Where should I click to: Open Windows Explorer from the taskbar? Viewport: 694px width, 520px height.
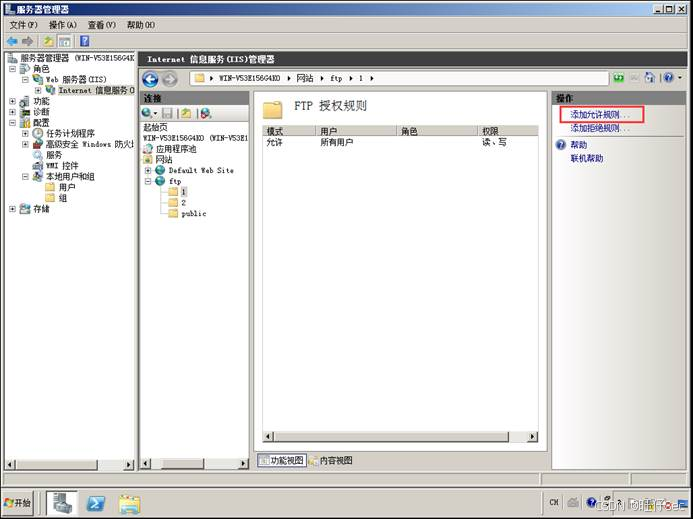pyautogui.click(x=130, y=504)
